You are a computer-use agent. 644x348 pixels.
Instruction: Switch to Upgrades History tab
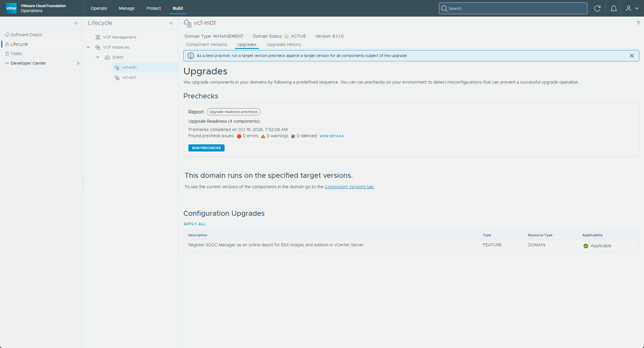click(x=284, y=44)
